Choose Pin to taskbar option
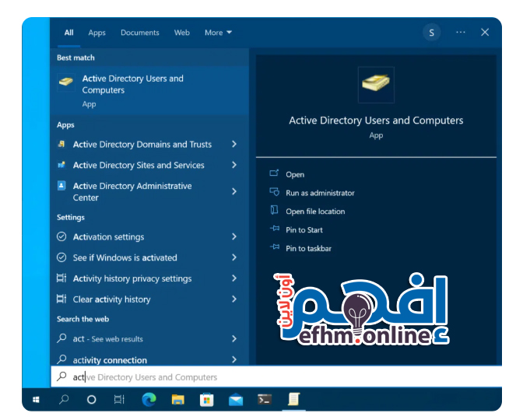 coord(308,249)
